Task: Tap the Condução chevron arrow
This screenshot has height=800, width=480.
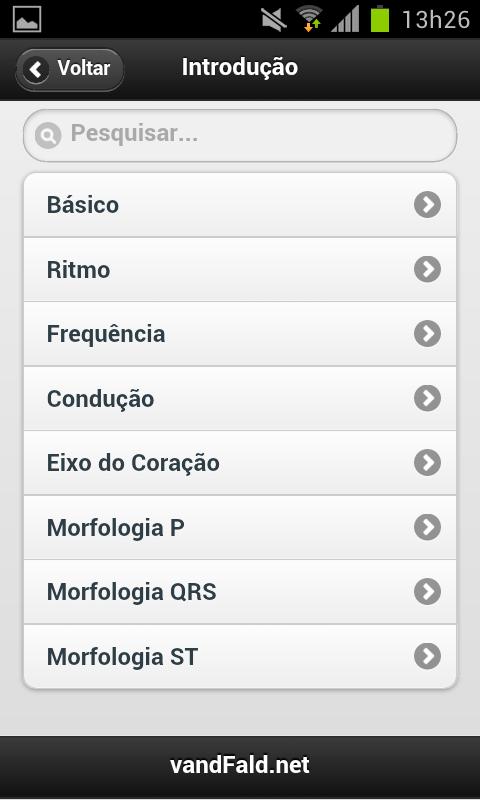Action: coord(427,398)
